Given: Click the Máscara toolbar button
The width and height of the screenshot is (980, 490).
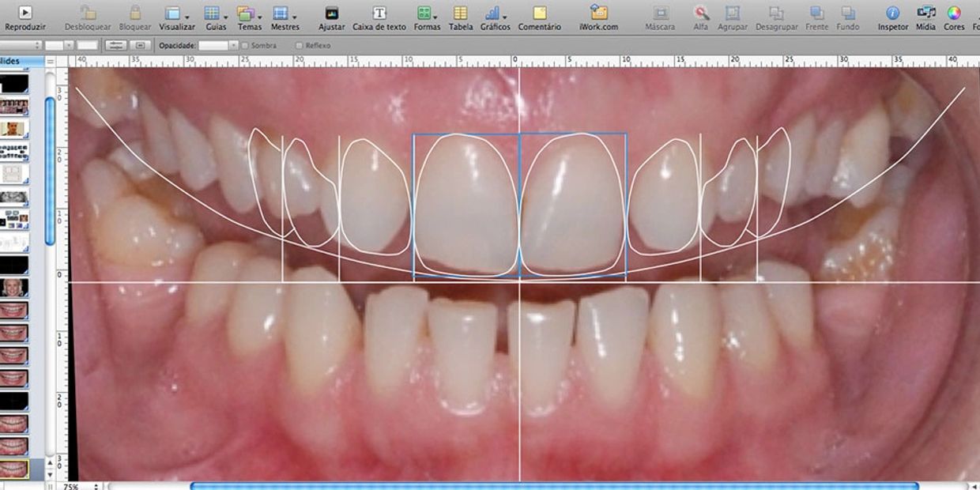Looking at the screenshot, I should [660, 13].
